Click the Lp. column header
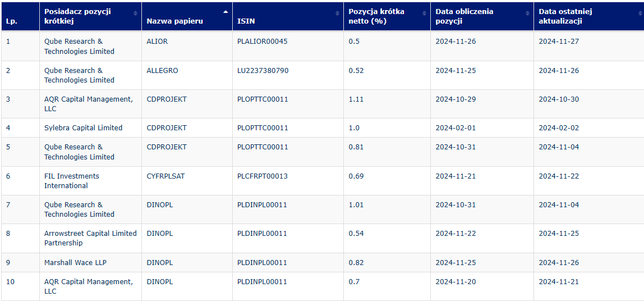 (20, 16)
